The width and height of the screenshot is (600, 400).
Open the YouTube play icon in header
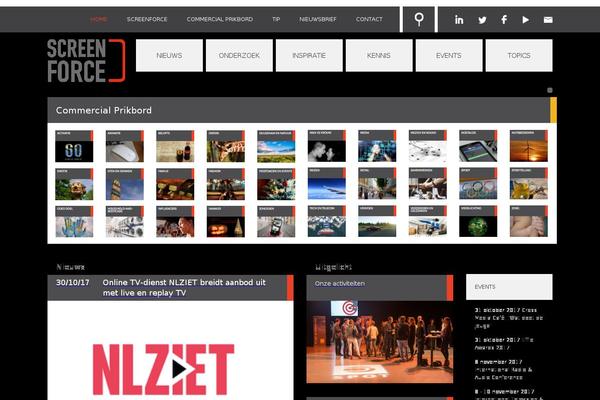tap(526, 20)
